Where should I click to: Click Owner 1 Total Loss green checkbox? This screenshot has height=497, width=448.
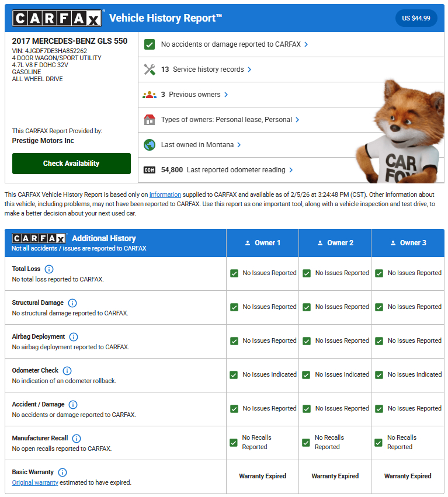(x=234, y=273)
